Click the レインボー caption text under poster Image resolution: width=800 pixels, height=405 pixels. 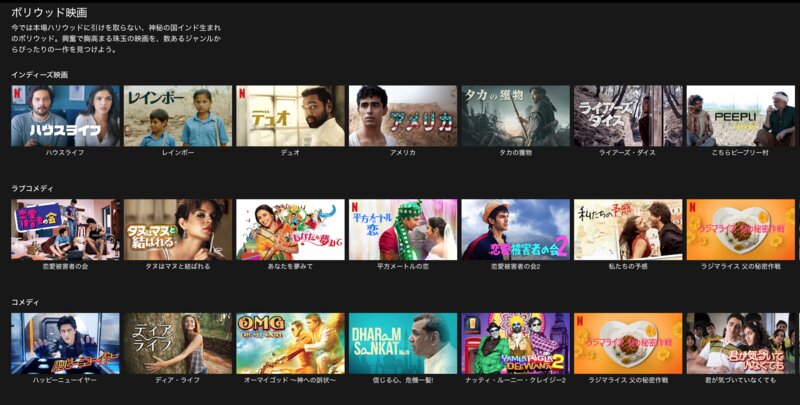pyautogui.click(x=178, y=153)
